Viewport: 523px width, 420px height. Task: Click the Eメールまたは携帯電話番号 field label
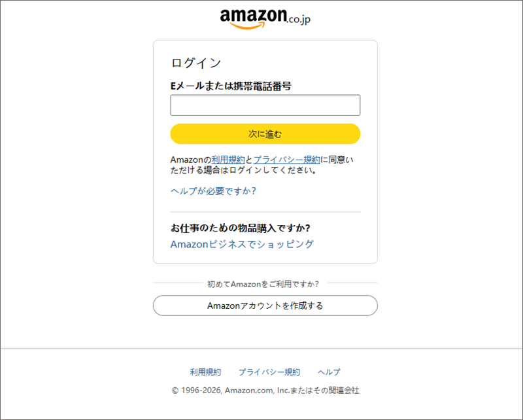230,86
